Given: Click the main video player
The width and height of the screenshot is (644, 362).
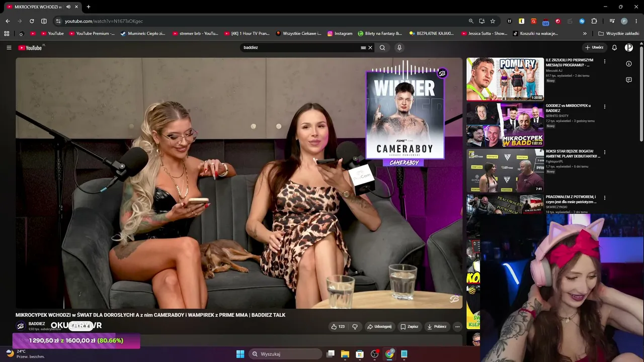Looking at the screenshot, I should [x=239, y=183].
